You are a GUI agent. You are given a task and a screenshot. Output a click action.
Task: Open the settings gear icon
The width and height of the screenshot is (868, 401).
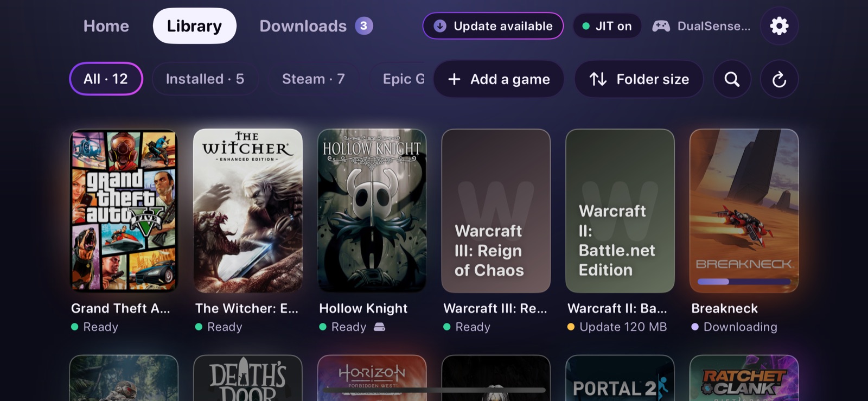[x=779, y=26]
